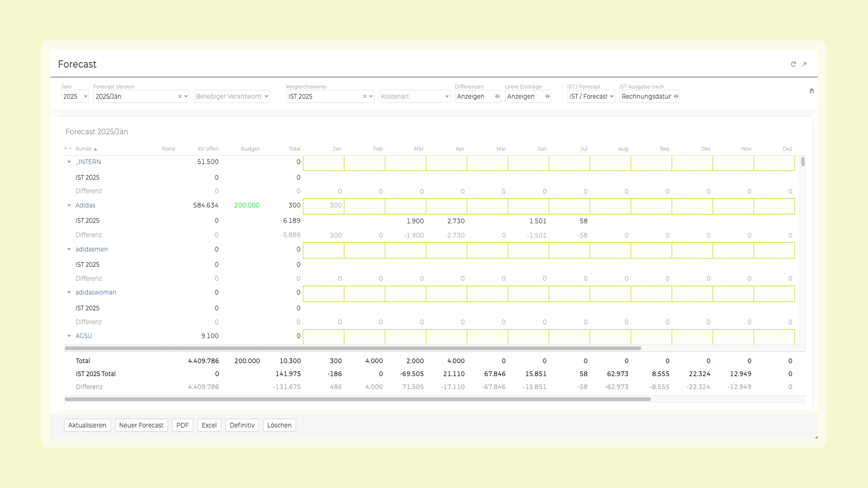This screenshot has height=488, width=868.
Task: Click the Adidas Feb forecast input cell
Action: (364, 206)
